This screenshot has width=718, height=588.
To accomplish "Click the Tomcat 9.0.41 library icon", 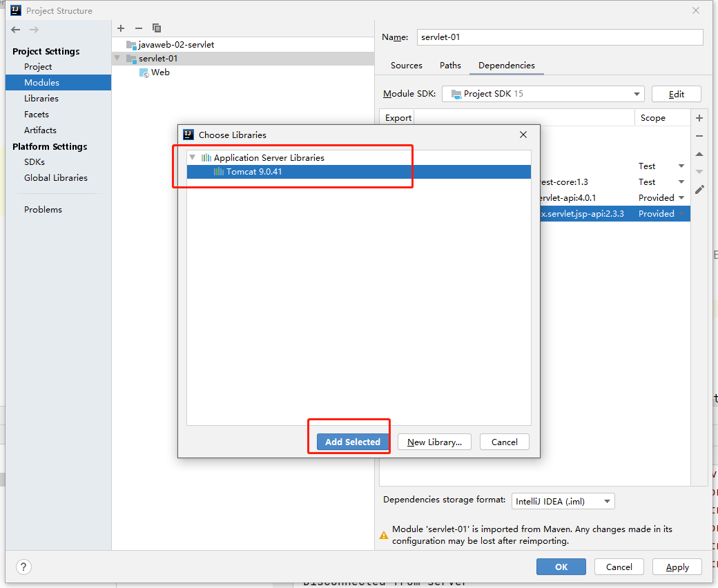I will 219,172.
